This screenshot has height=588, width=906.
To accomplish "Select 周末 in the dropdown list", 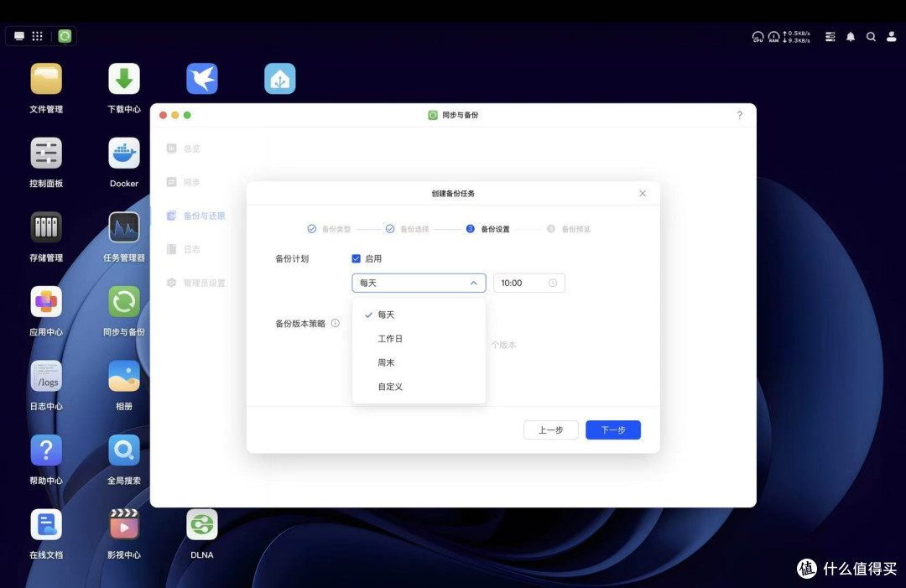I will pyautogui.click(x=419, y=362).
